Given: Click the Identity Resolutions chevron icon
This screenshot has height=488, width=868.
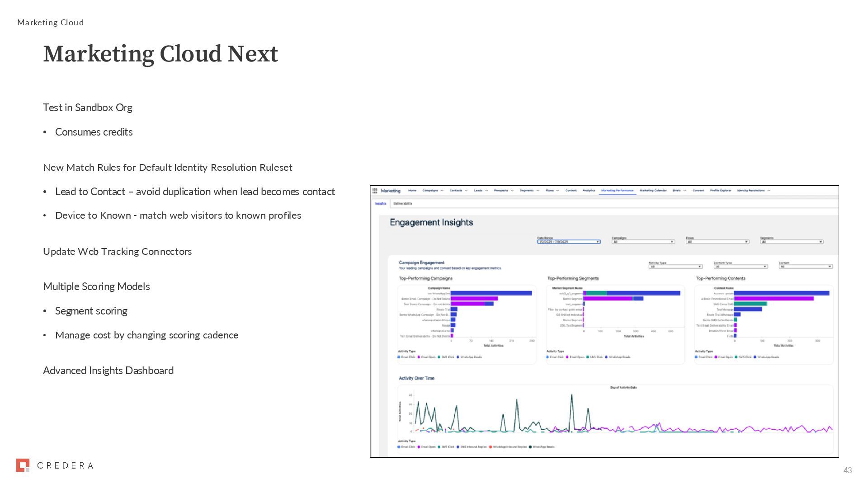Looking at the screenshot, I should (x=769, y=191).
